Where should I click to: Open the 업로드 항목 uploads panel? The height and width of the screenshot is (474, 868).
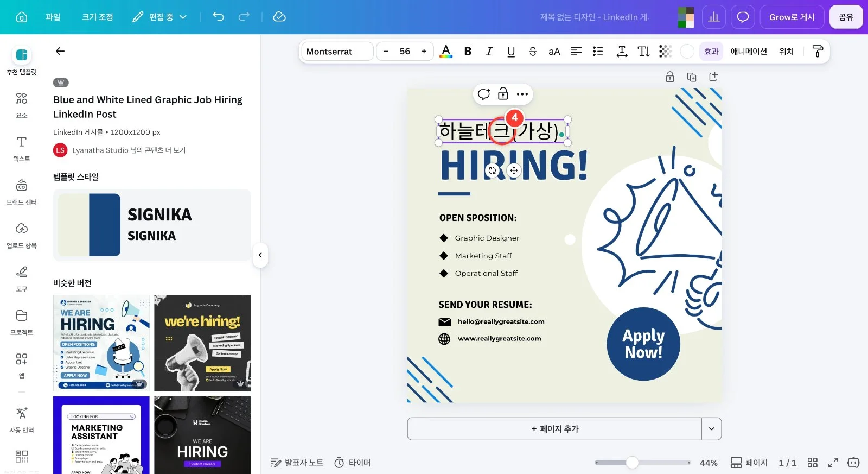pos(22,235)
